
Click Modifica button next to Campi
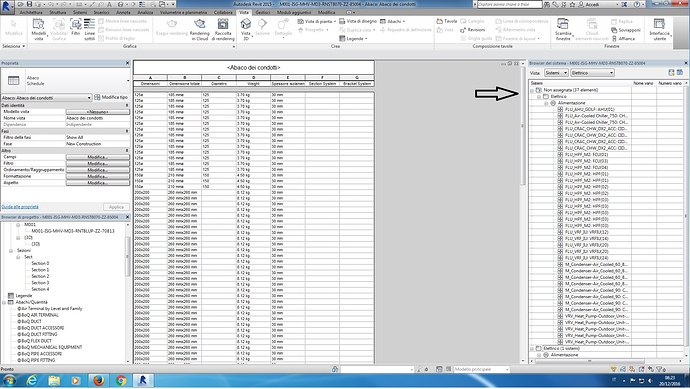[x=97, y=157]
